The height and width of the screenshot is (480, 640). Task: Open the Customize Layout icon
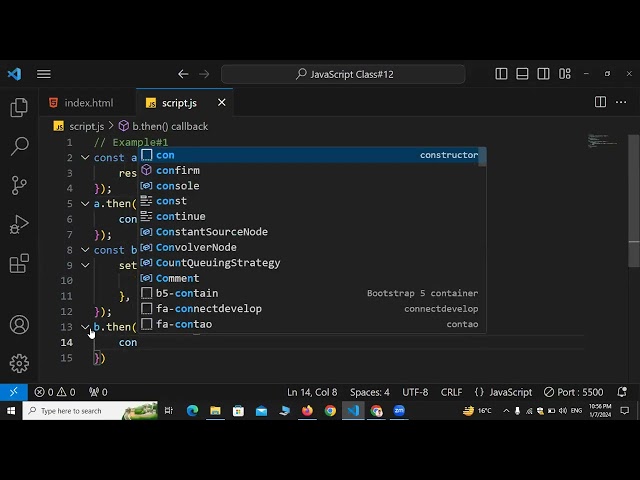point(564,74)
